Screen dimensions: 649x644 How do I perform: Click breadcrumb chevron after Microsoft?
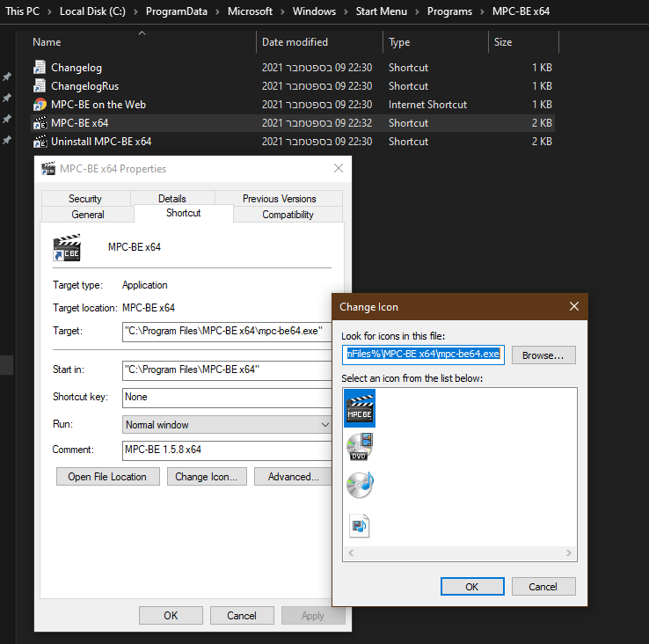(282, 11)
